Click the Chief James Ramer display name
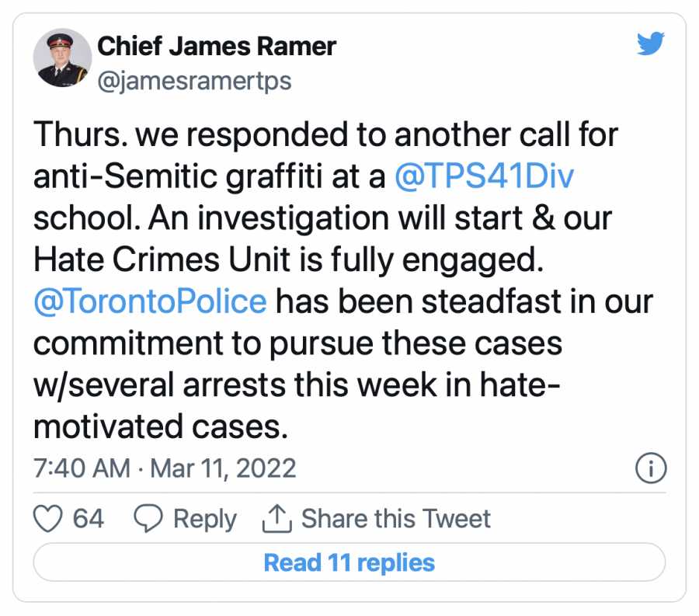Viewport: 699px width, 616px height. click(217, 47)
